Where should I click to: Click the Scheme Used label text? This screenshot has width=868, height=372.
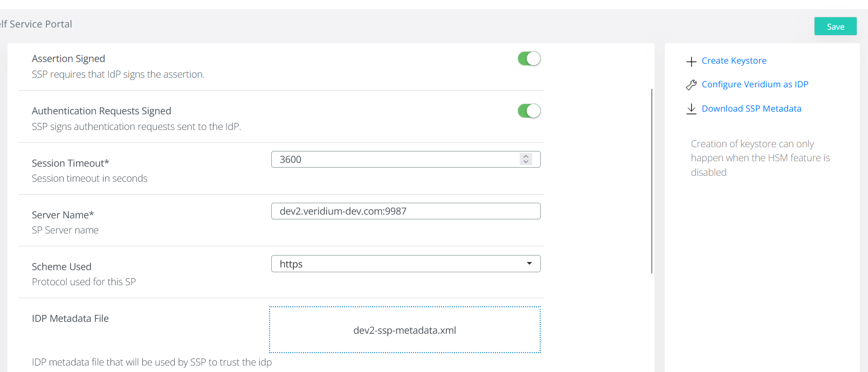[x=61, y=267]
